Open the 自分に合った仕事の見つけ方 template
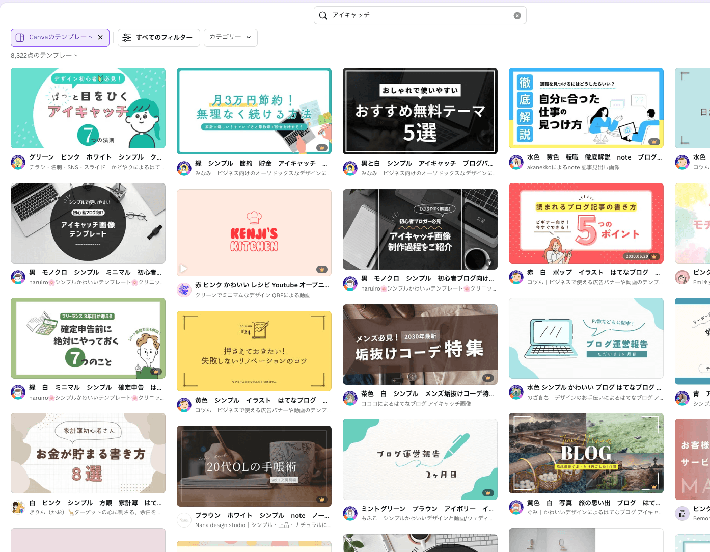Viewport: 710px width, 552px height. (x=586, y=108)
